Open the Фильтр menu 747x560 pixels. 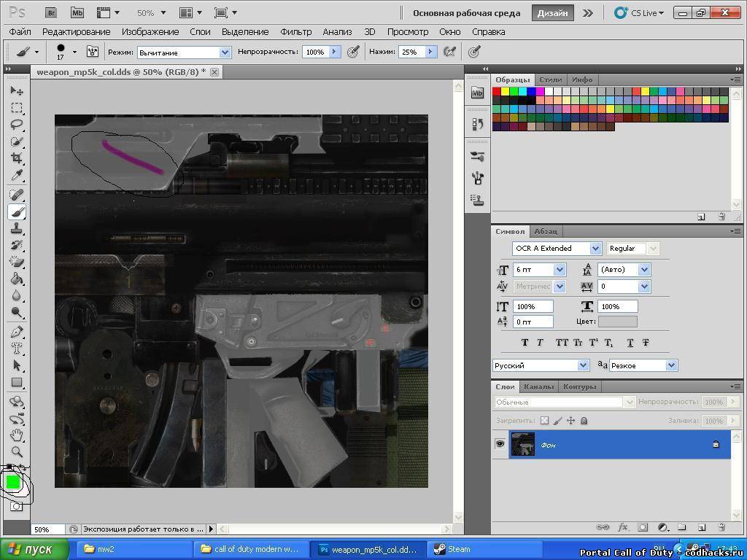click(x=296, y=32)
